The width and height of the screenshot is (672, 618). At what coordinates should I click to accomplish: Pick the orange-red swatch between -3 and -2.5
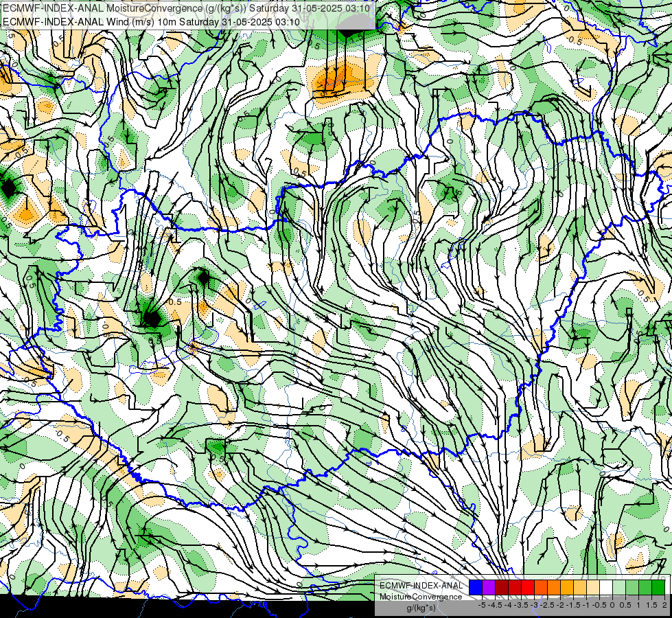tap(541, 587)
